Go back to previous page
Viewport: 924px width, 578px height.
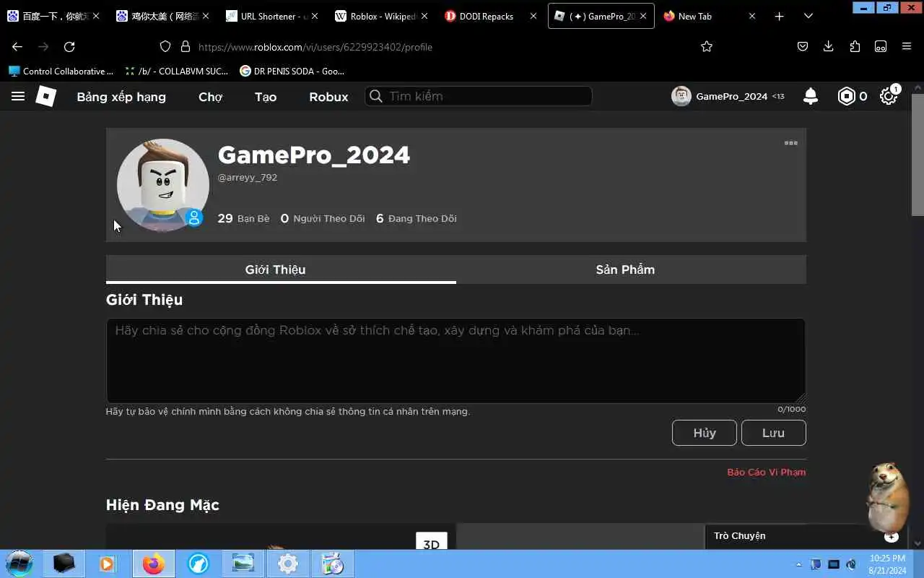pos(17,46)
